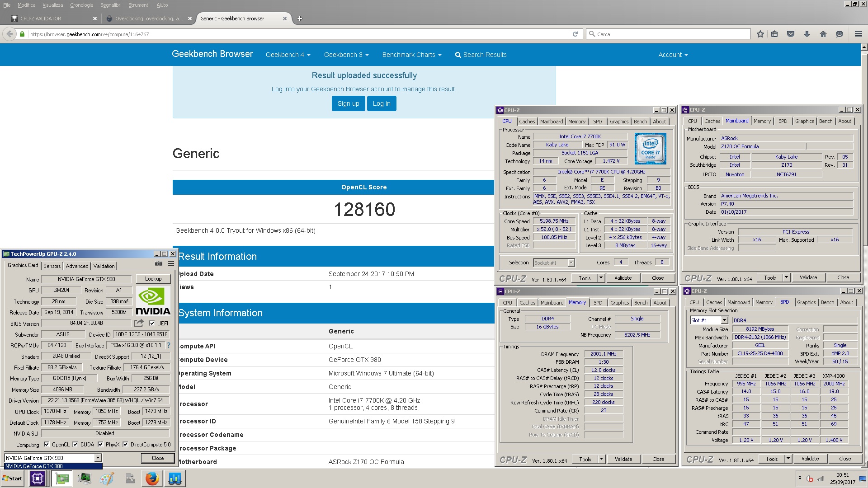Open the Sensors tab in GPU-Z
Screen dimensions: 868x488
click(x=52, y=266)
